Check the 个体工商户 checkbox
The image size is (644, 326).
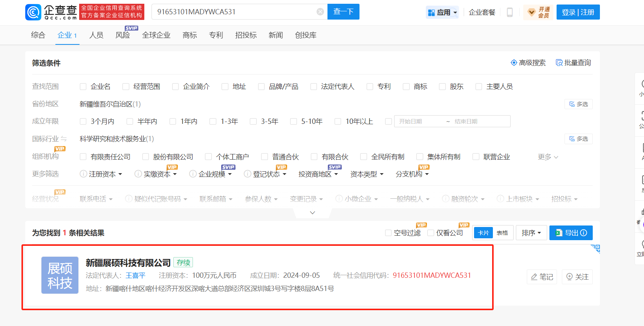pos(208,157)
